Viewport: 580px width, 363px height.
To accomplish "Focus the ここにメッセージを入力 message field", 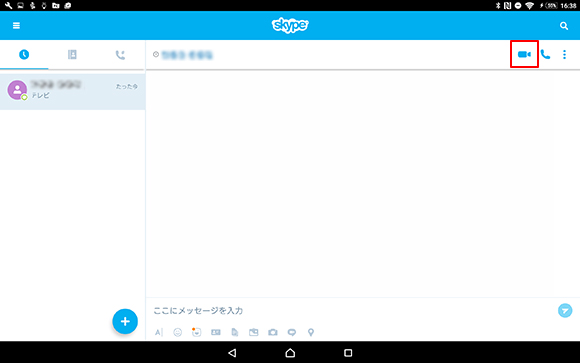I will pos(351,310).
